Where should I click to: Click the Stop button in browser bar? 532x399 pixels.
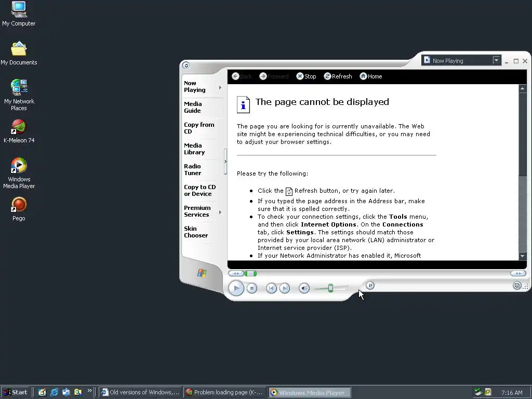[x=306, y=76]
